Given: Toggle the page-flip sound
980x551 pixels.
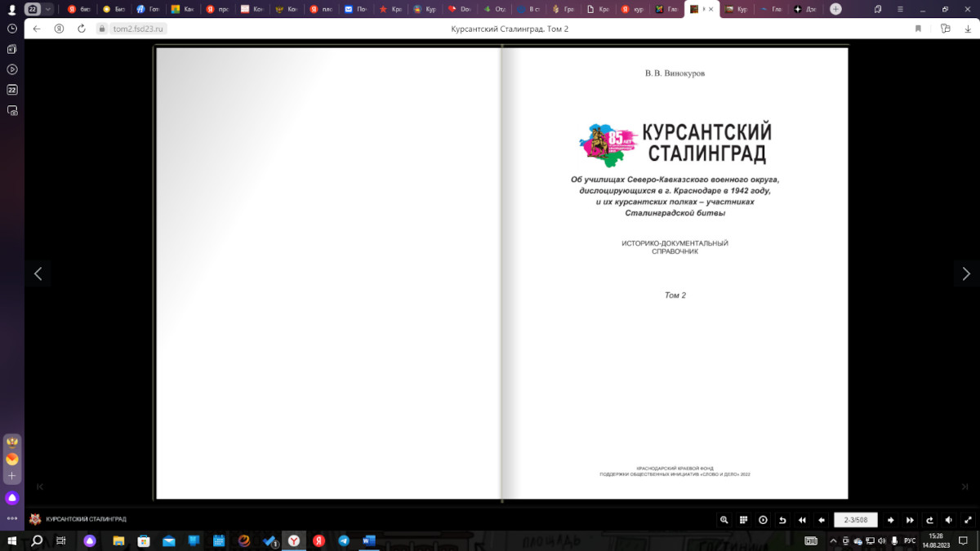Looking at the screenshot, I should (948, 520).
